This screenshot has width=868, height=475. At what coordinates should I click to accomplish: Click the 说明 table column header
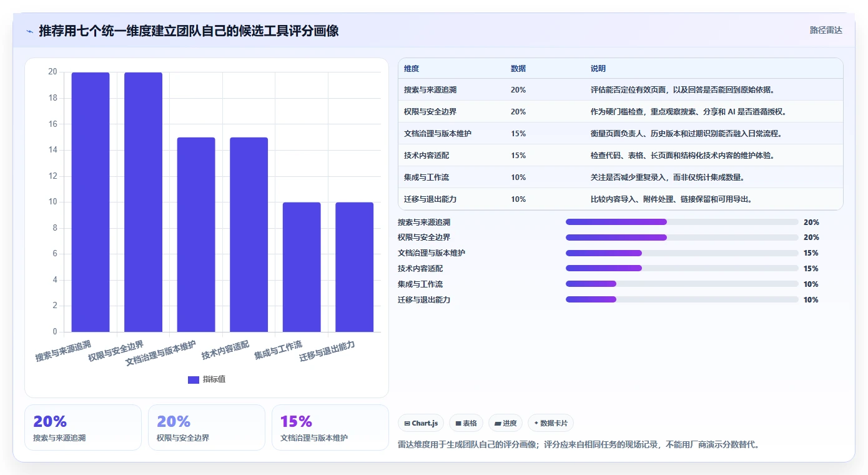coord(598,69)
